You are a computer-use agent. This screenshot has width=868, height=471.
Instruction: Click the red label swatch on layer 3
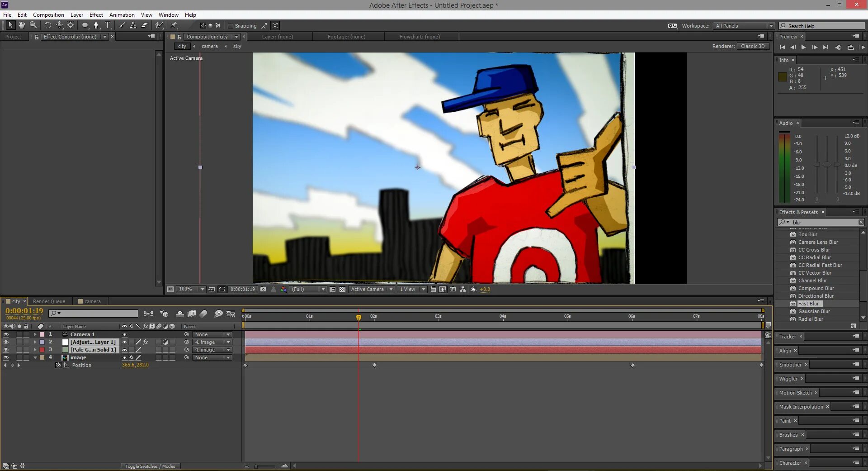point(42,350)
